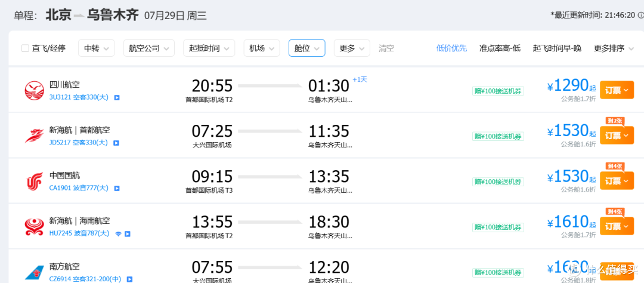Click the 13:35 arrival time
644x283 pixels.
click(x=329, y=177)
